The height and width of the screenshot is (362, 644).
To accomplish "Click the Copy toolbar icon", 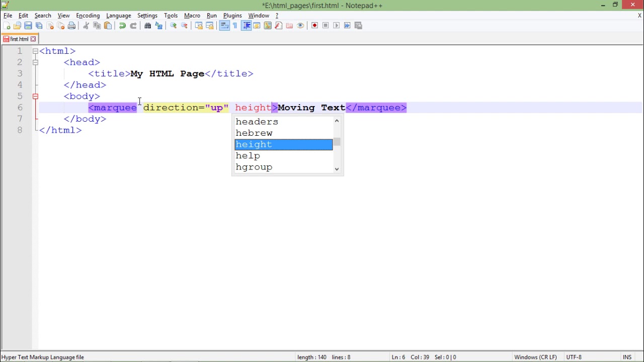I will 97,26.
